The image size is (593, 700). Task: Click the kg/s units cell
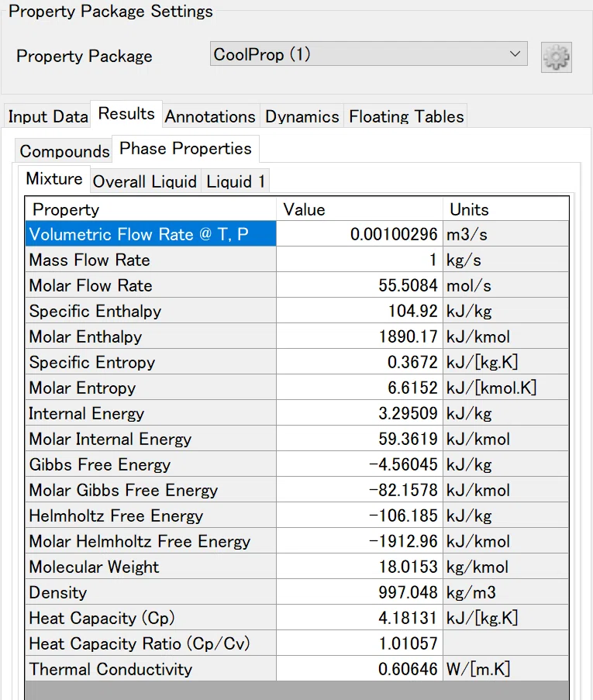pos(506,260)
